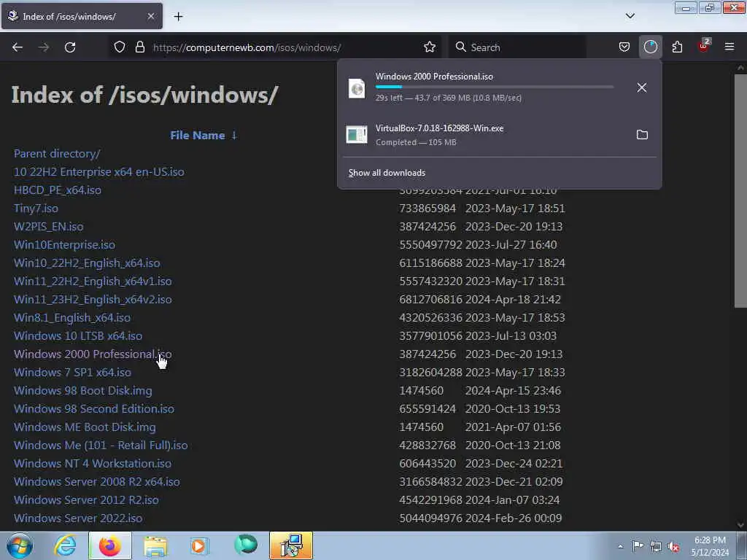Show hidden tray icons arrow
Viewport: 747px width, 560px height.
[x=620, y=546]
